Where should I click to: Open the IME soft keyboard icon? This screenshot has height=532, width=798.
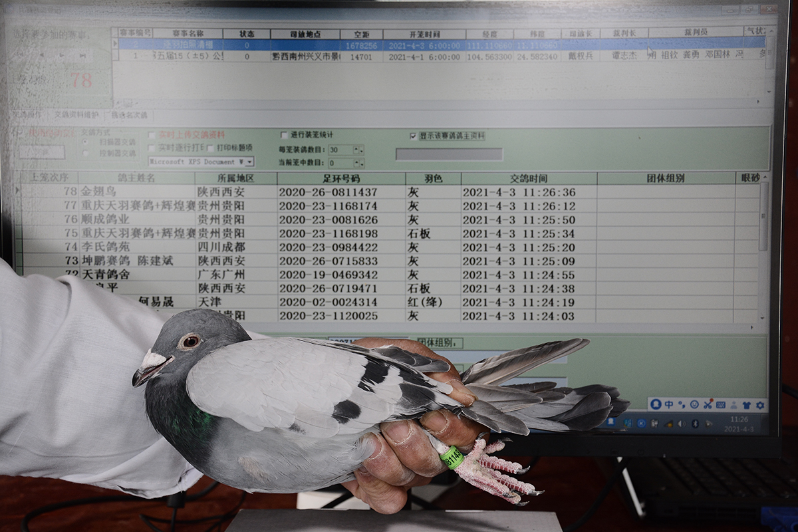[721, 404]
